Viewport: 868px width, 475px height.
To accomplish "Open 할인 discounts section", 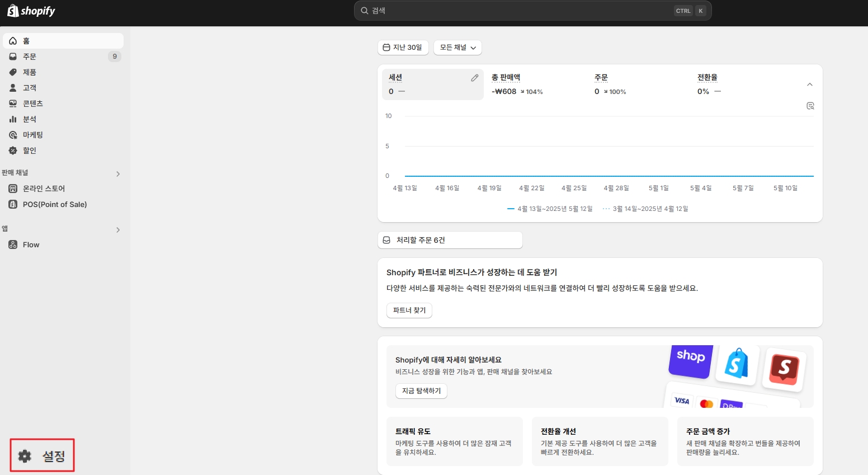I will pyautogui.click(x=29, y=151).
